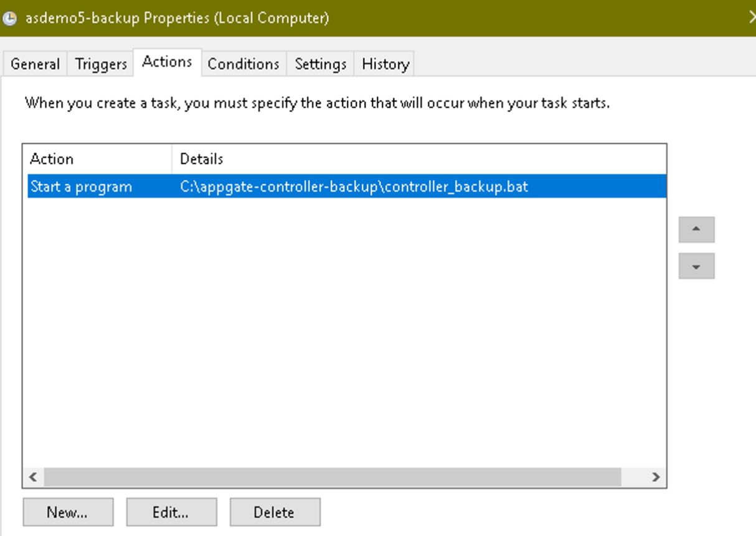
Task: Switch to the General tab
Action: [35, 63]
